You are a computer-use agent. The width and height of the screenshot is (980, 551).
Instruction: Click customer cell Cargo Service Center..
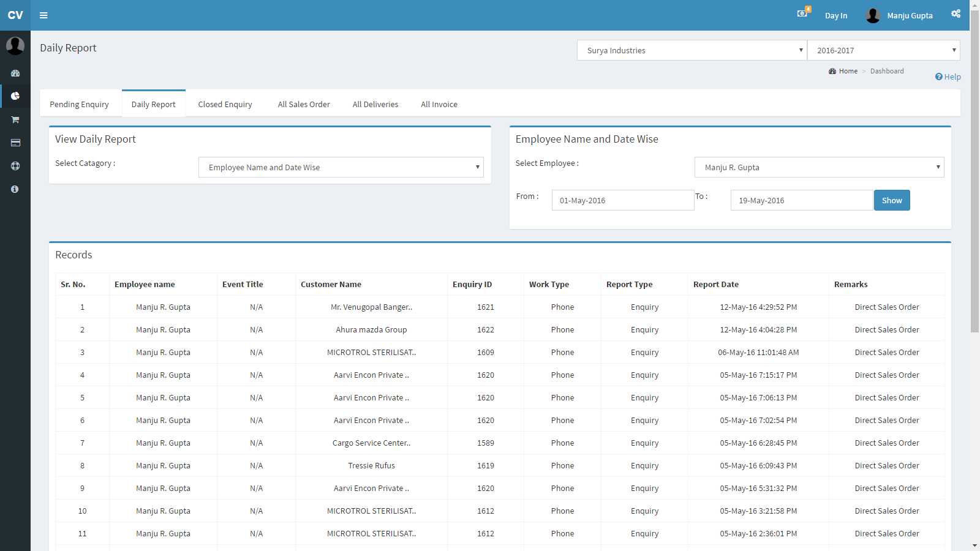371,443
